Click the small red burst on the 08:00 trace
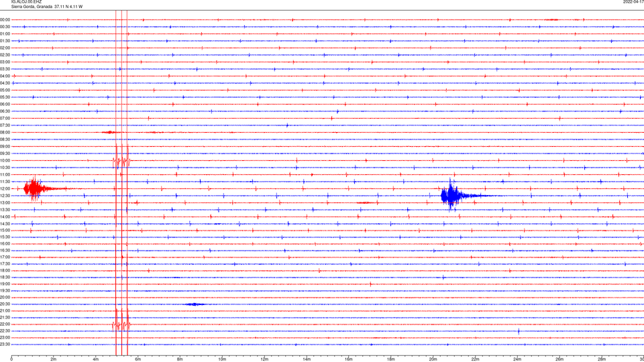 coord(109,132)
